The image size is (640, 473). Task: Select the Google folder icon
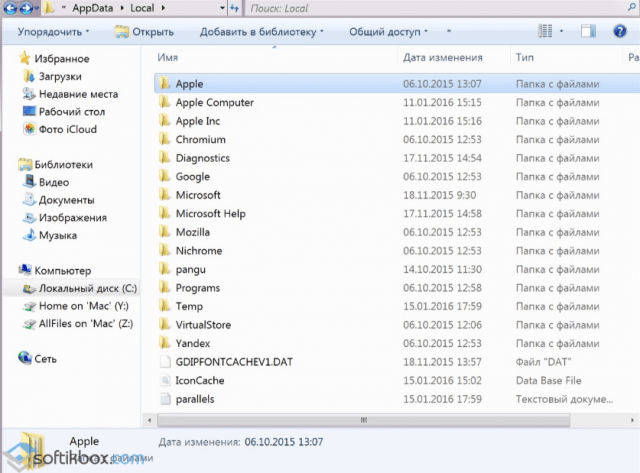[x=164, y=176]
